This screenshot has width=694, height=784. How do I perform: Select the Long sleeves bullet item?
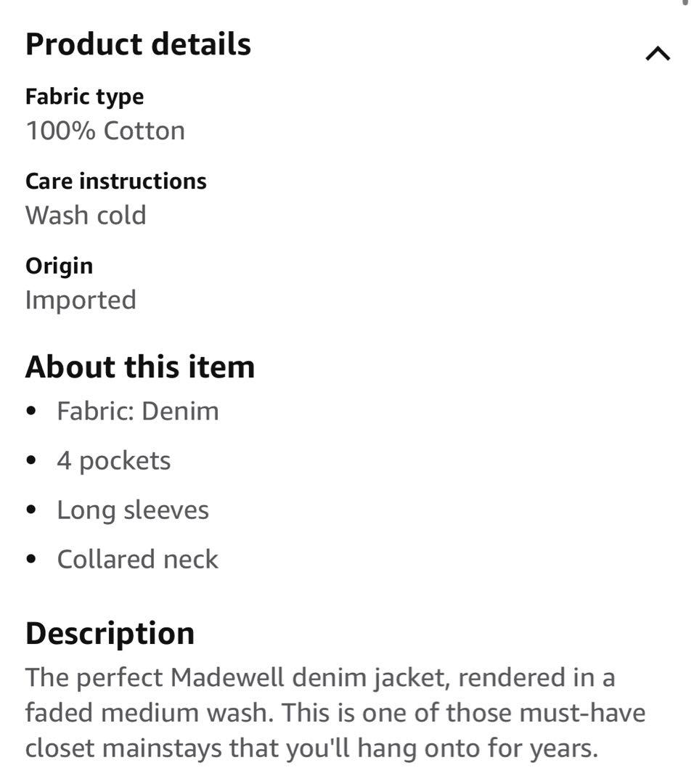pyautogui.click(x=133, y=510)
